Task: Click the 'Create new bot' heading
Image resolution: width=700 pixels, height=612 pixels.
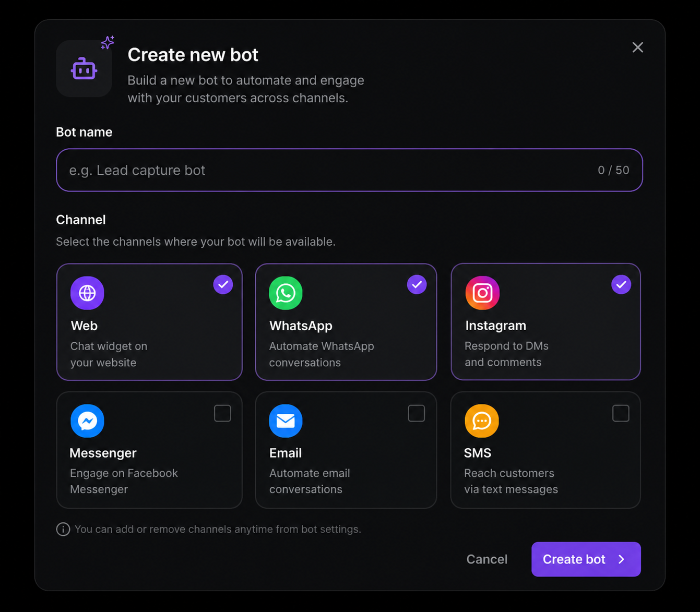Action: [193, 55]
